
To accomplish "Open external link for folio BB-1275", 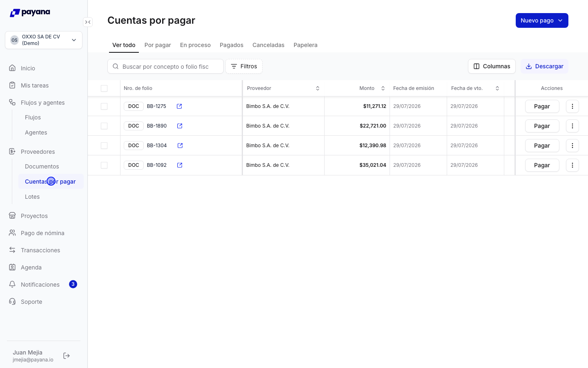I will coord(179,106).
